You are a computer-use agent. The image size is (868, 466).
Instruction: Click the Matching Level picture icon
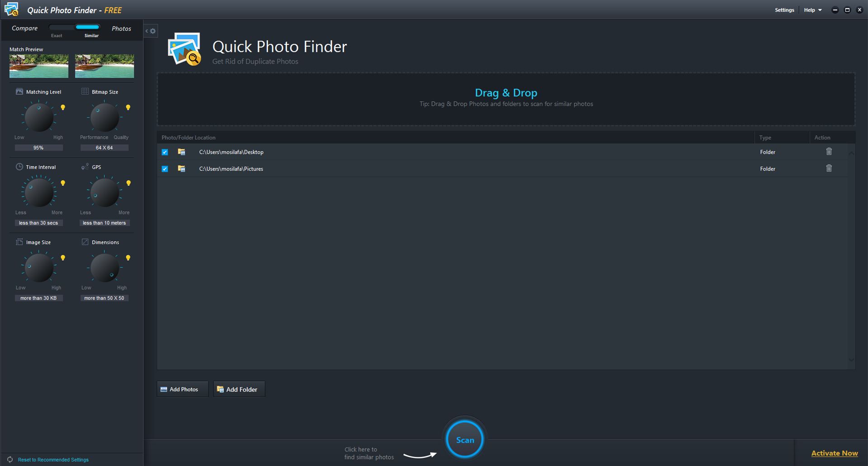[19, 91]
